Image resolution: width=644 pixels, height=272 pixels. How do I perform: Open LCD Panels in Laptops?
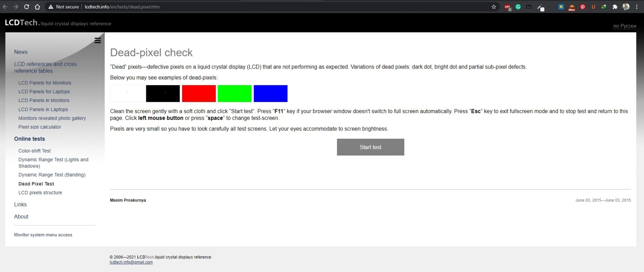43,109
